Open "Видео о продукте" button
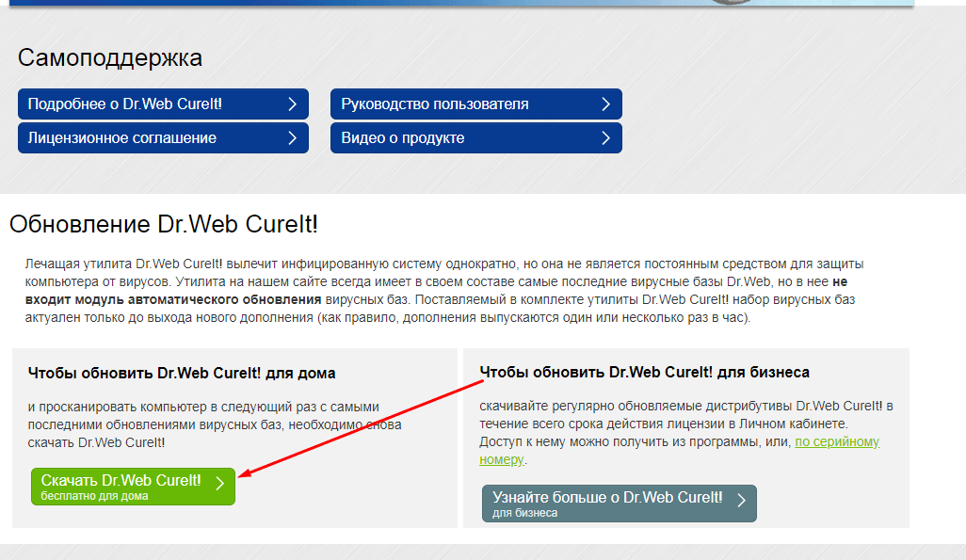Viewport: 966px width, 560px height. 476,138
